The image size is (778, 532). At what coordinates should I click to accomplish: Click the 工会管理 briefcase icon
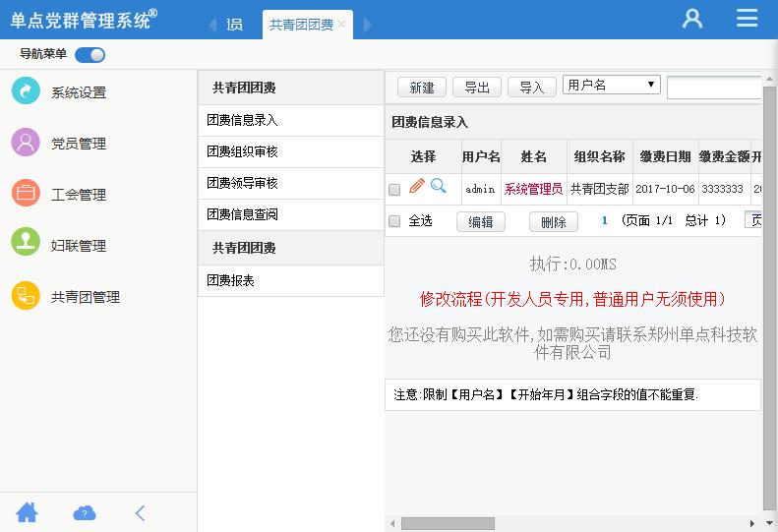(x=26, y=193)
